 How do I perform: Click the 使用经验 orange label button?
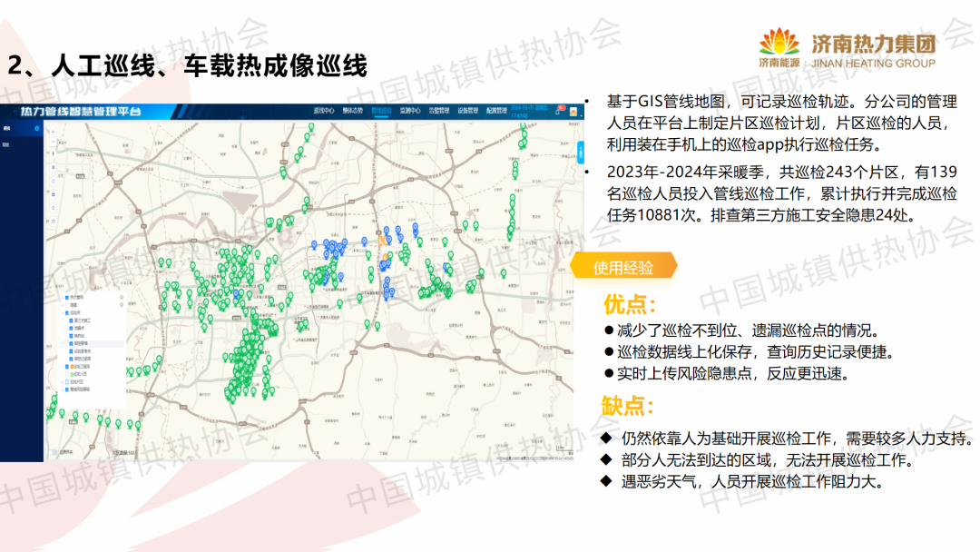coord(623,267)
